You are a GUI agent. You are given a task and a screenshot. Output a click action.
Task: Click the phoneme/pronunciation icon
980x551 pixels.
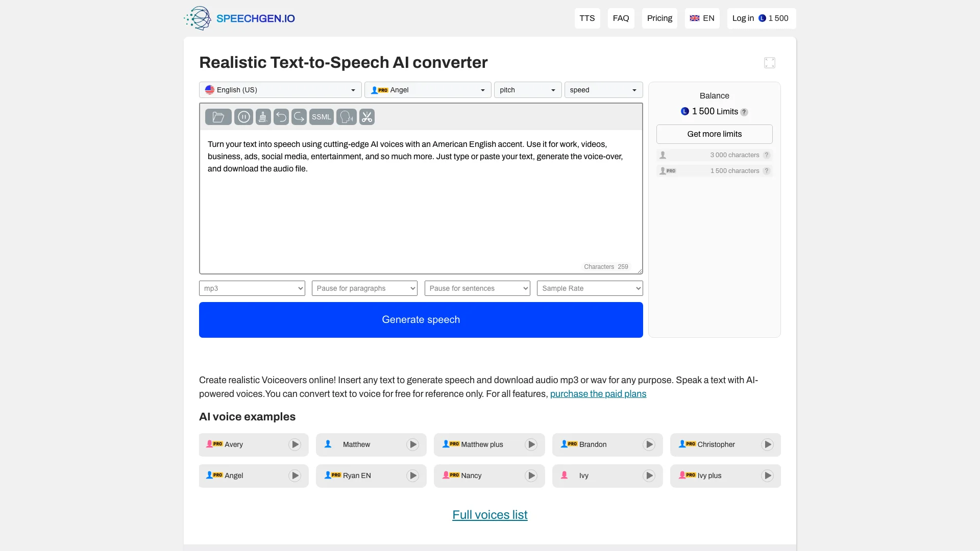[x=347, y=116]
